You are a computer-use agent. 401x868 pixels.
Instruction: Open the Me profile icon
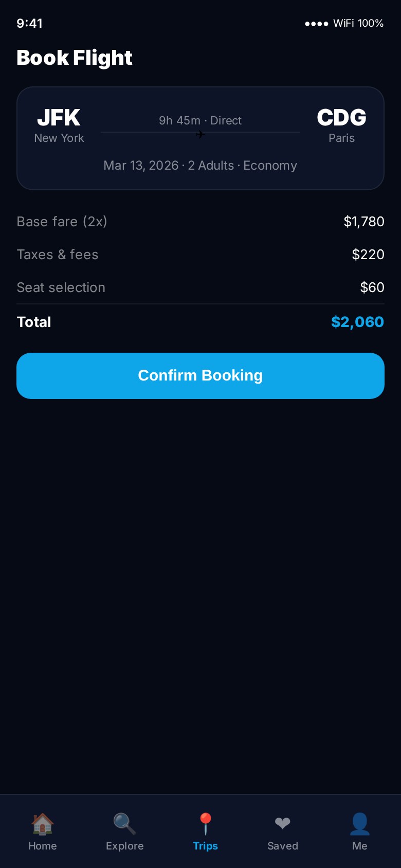tap(360, 824)
